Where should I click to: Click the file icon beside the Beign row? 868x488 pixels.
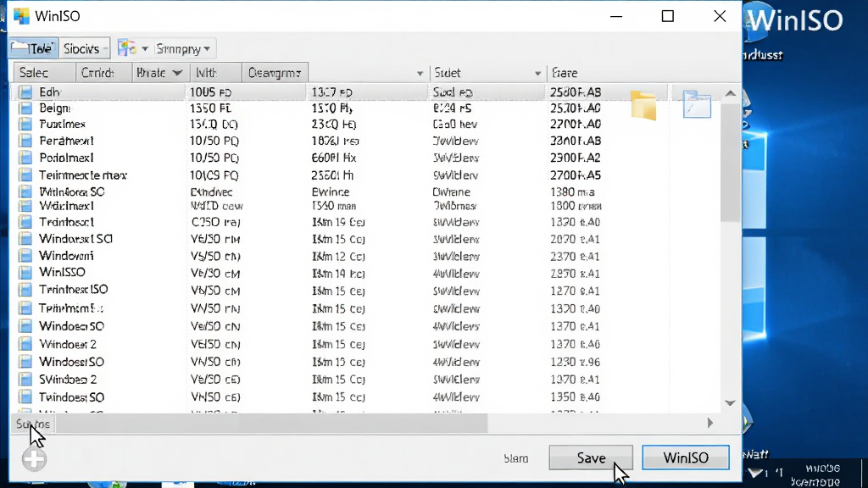tap(25, 108)
